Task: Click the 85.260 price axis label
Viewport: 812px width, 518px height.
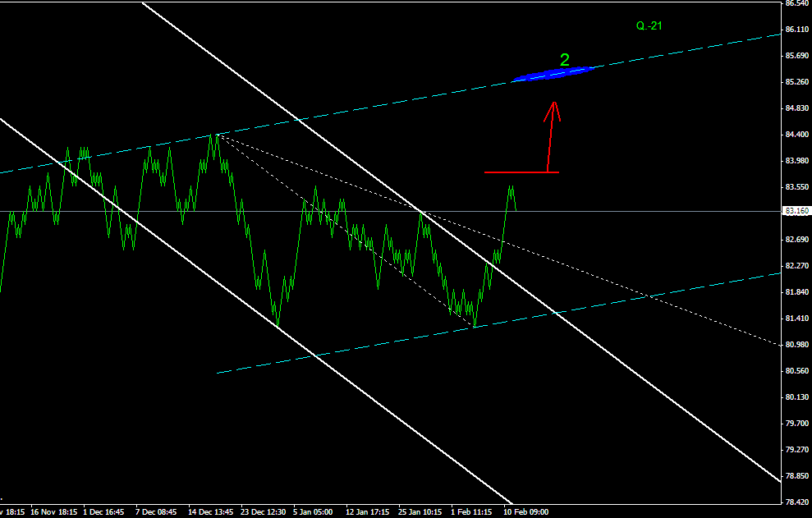Action: pos(797,82)
